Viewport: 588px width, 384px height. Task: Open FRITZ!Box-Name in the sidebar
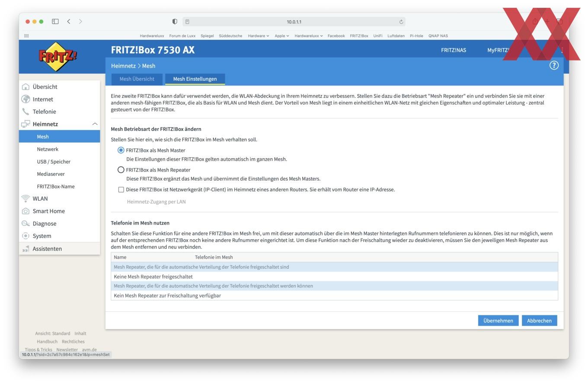pyautogui.click(x=56, y=187)
